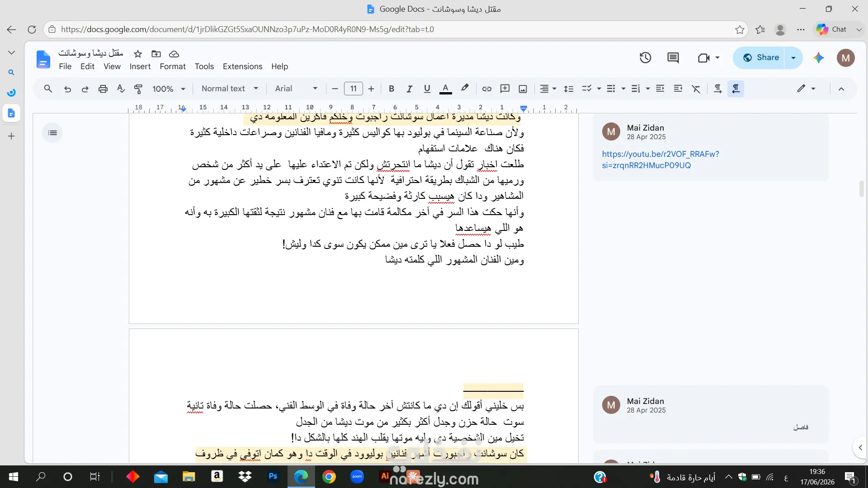
Task: Open Photoshop from the Windows taskbar
Action: click(273, 477)
